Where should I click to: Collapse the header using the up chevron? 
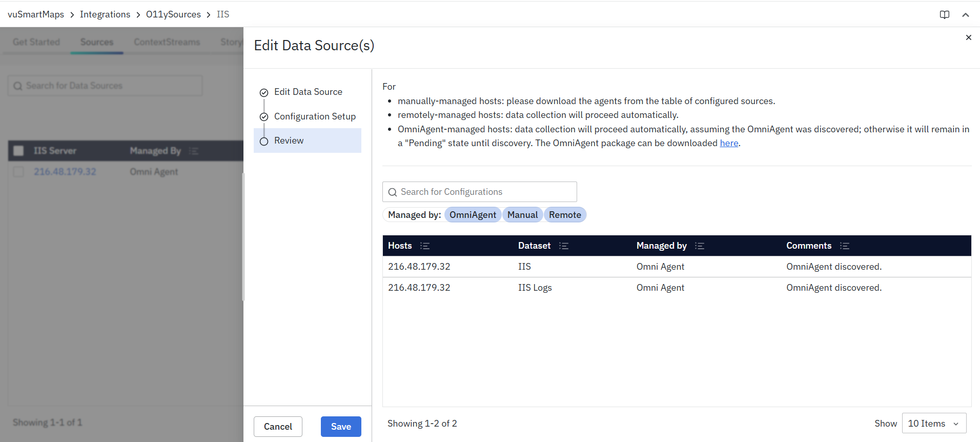(x=965, y=15)
